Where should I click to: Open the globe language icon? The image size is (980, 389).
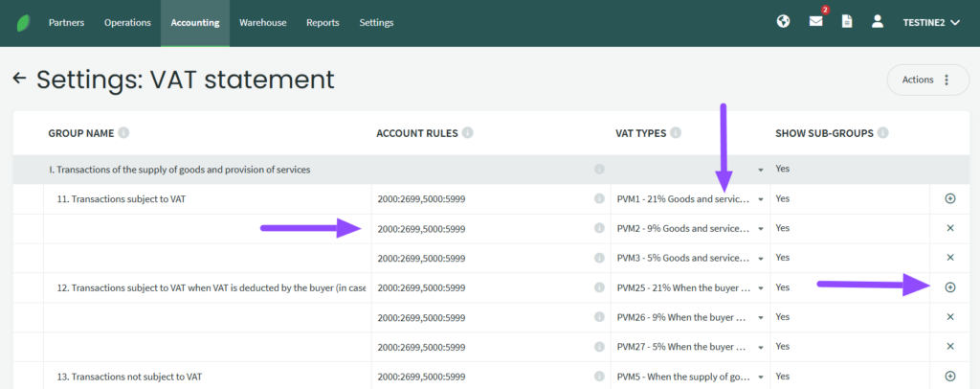pos(783,22)
